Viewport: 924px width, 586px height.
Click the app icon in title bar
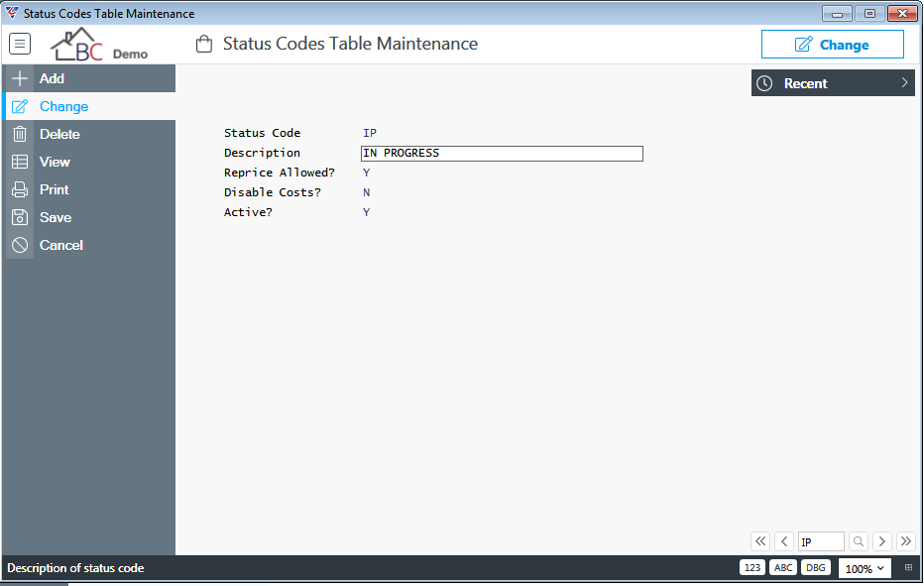pyautogui.click(x=12, y=13)
